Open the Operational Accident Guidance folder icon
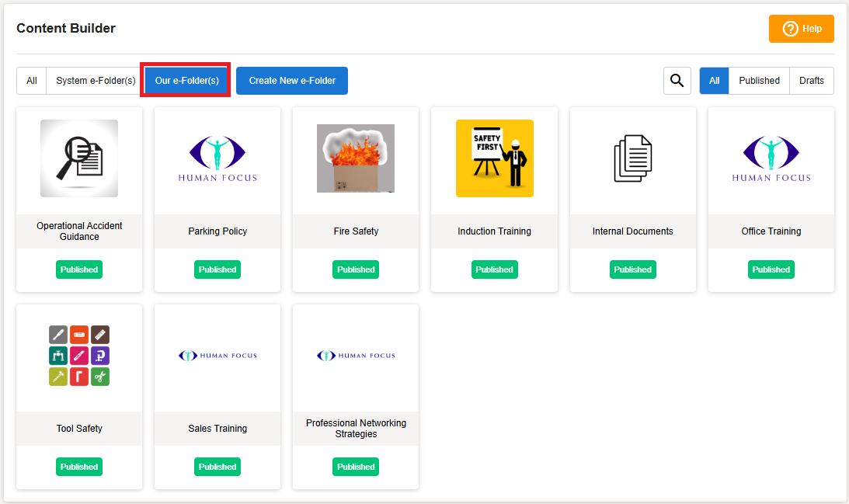Viewport: 849px width, 504px height. tap(79, 158)
